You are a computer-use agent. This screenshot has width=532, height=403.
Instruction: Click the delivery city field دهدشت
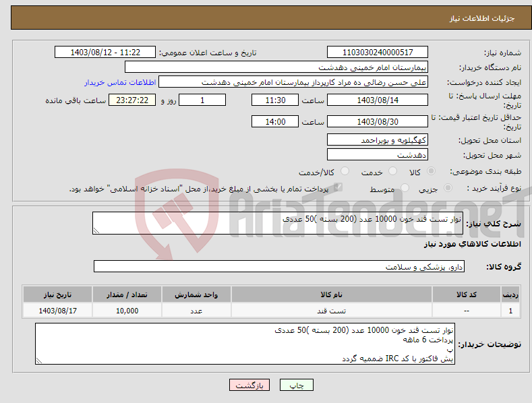click(x=378, y=155)
